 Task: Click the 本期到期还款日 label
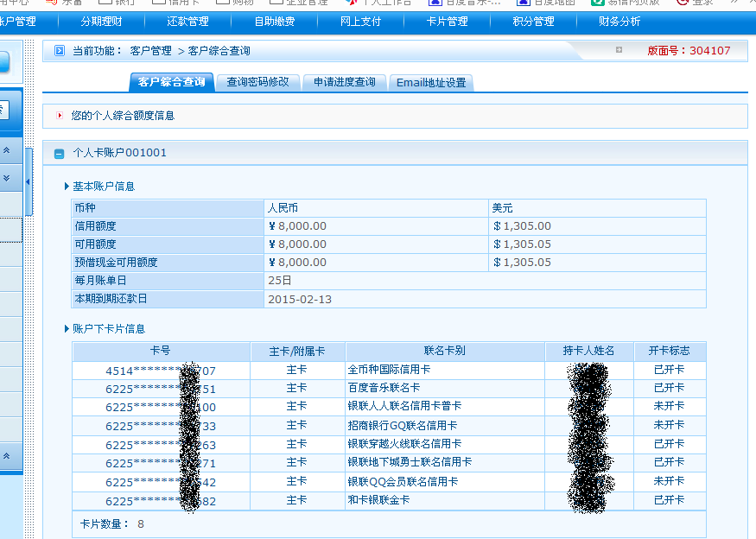click(x=111, y=299)
